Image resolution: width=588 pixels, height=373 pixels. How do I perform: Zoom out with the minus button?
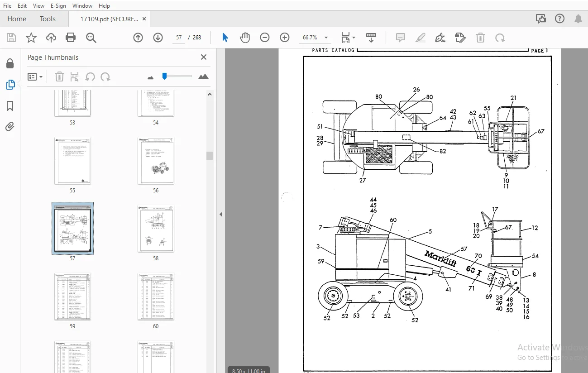pos(265,38)
